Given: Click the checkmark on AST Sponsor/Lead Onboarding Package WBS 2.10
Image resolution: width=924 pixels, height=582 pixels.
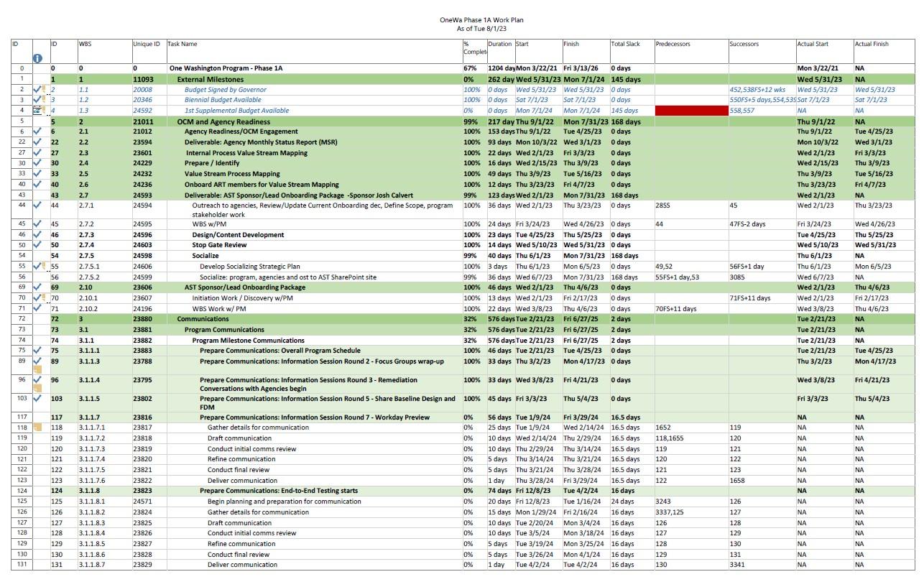Looking at the screenshot, I should 37,287.
